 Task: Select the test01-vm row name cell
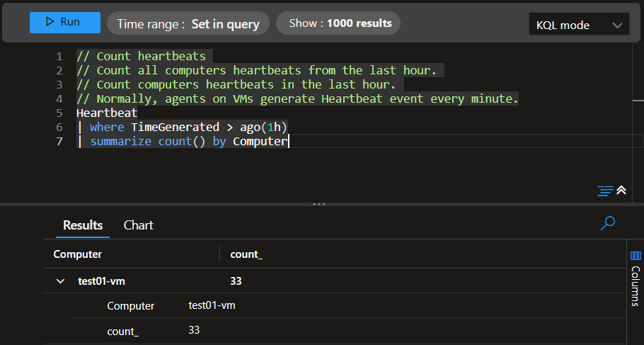[101, 281]
